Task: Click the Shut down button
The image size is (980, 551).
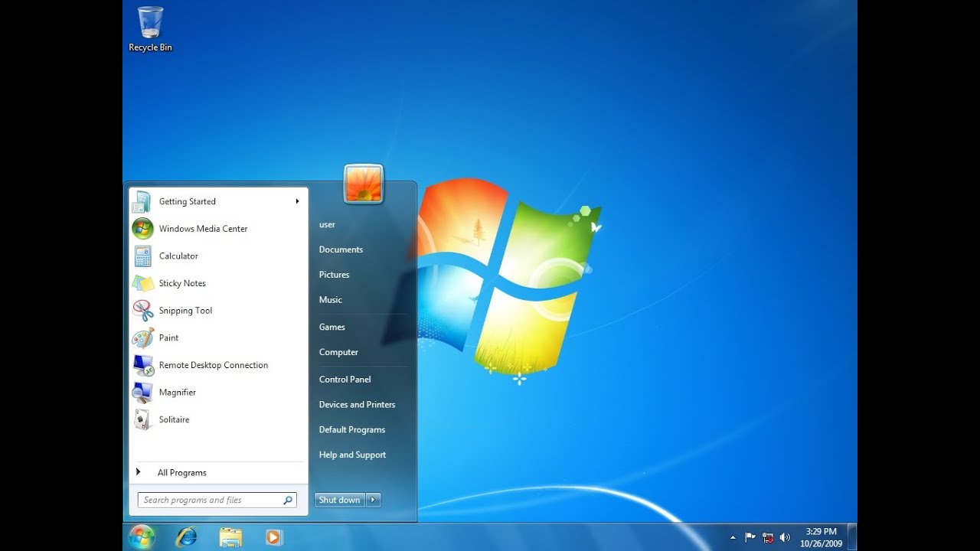Action: click(x=340, y=500)
